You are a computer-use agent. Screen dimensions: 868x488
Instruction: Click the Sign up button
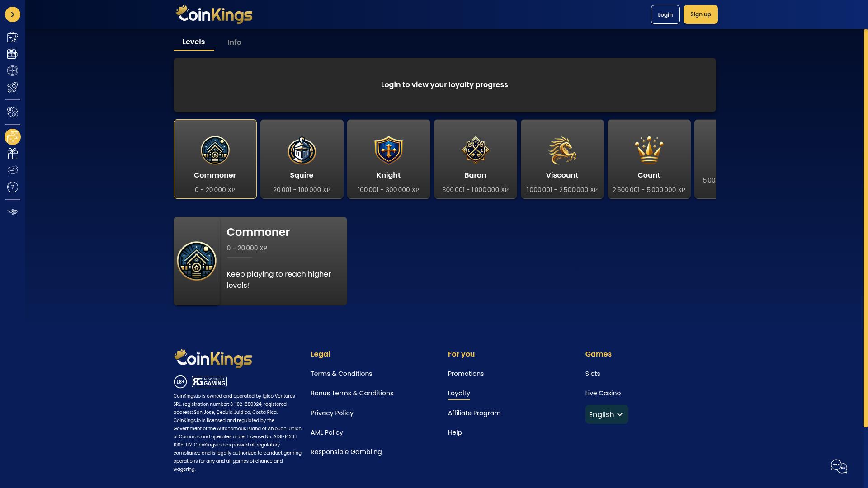click(x=700, y=14)
